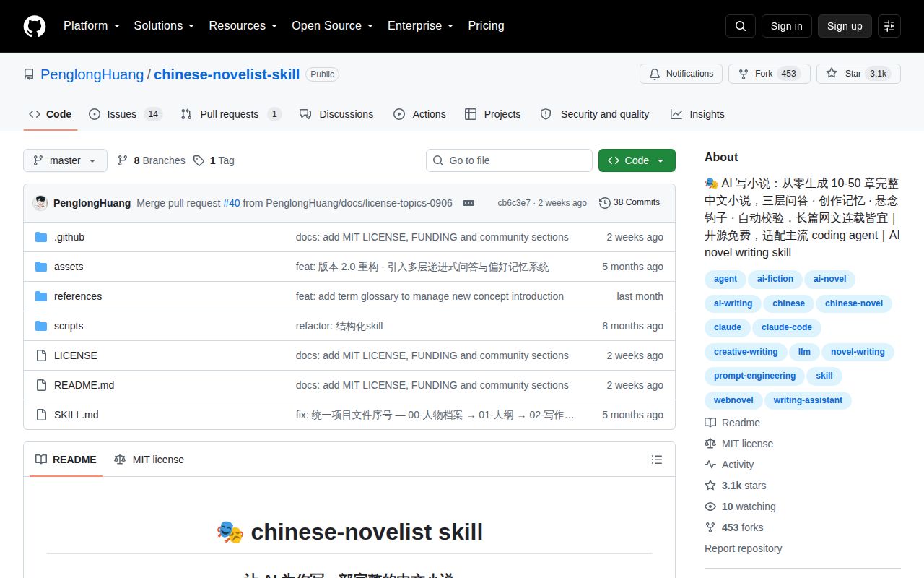Open 'refactor: 结构化skill' commit message
This screenshot has height=578, width=924.
[339, 326]
